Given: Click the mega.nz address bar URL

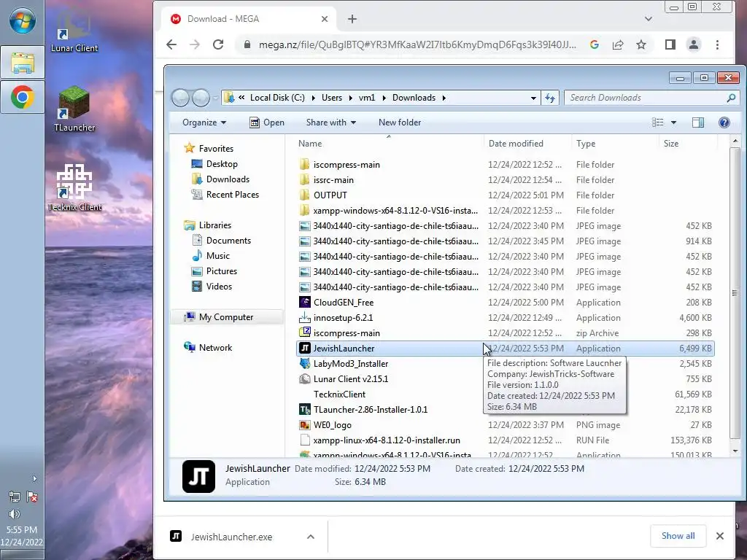Looking at the screenshot, I should tap(417, 44).
